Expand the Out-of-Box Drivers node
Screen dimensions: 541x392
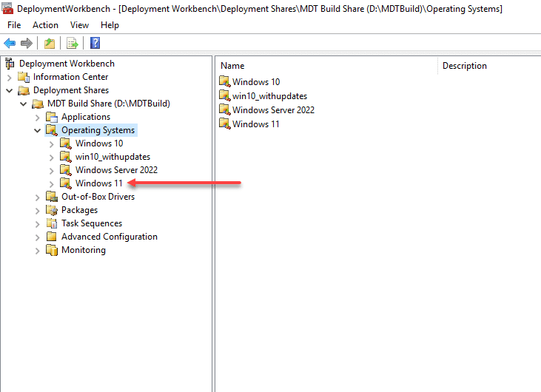[x=37, y=197]
